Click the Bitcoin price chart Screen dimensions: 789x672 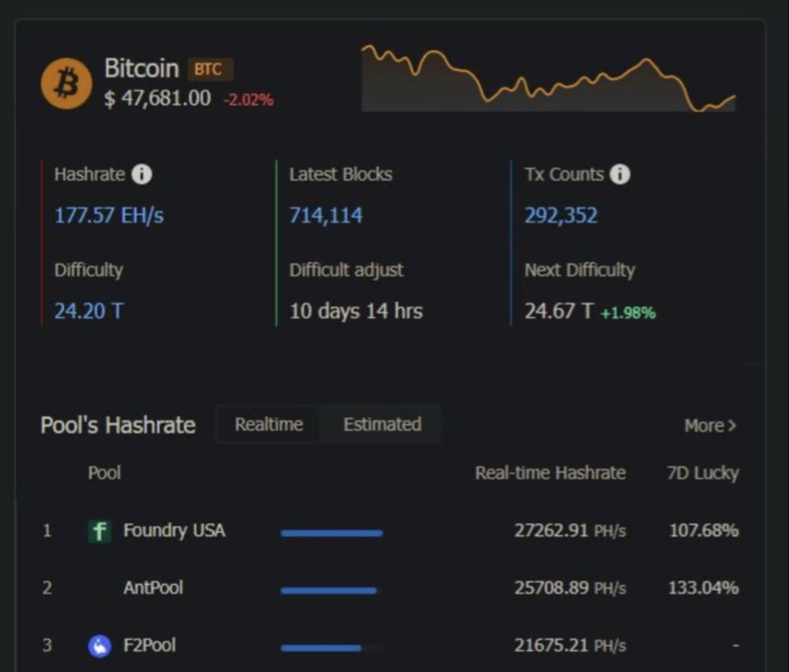click(x=548, y=78)
